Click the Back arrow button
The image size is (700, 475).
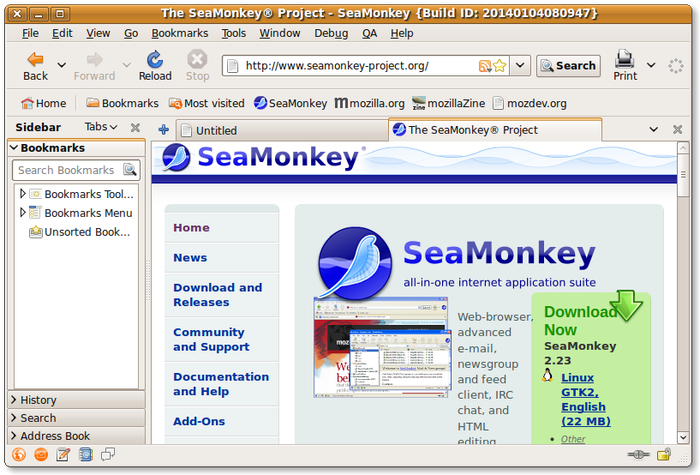pyautogui.click(x=35, y=66)
